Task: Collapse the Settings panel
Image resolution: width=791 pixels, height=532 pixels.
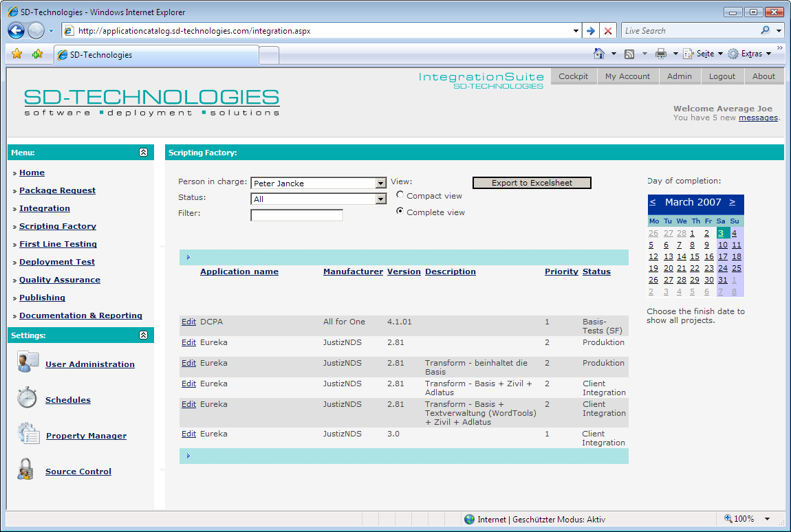Action: click(x=143, y=335)
